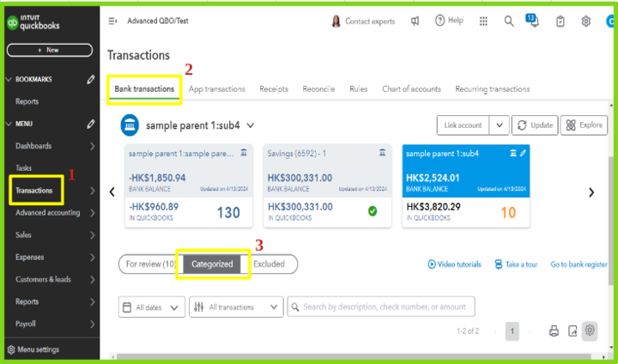Edit bookmarks with the pencil icon

(91, 79)
